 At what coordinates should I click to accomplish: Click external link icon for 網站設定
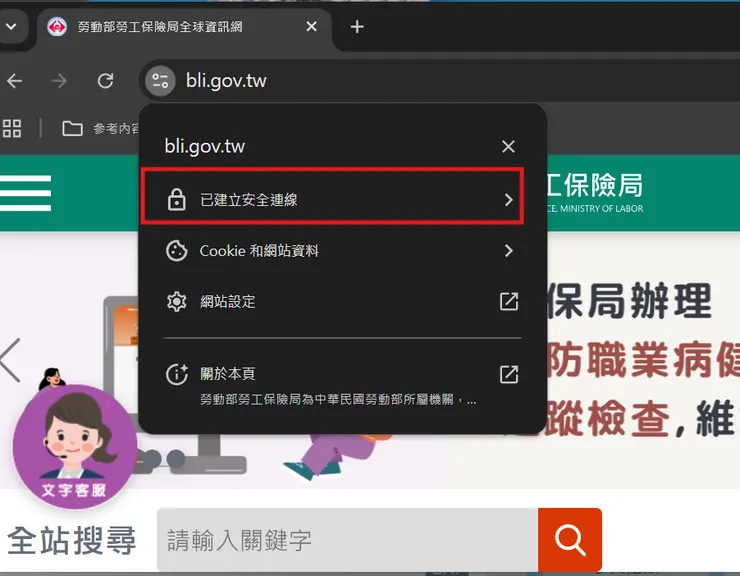point(509,301)
